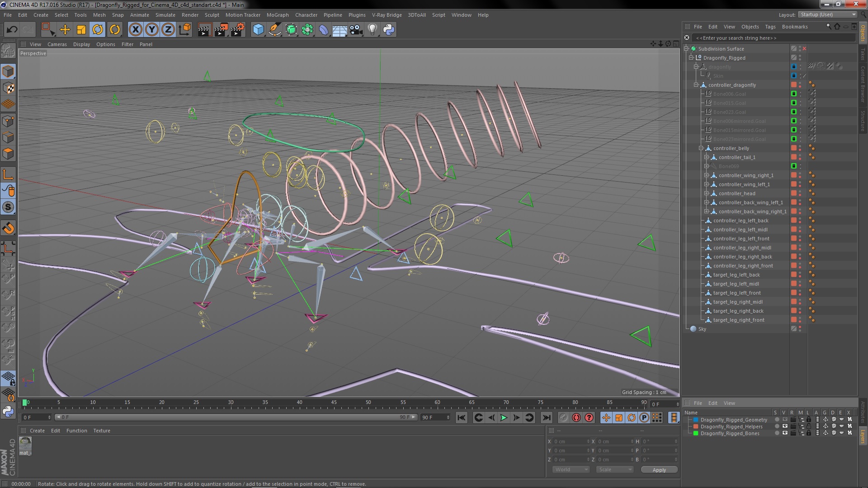
Task: Activate the Rotate tool
Action: [x=98, y=30]
